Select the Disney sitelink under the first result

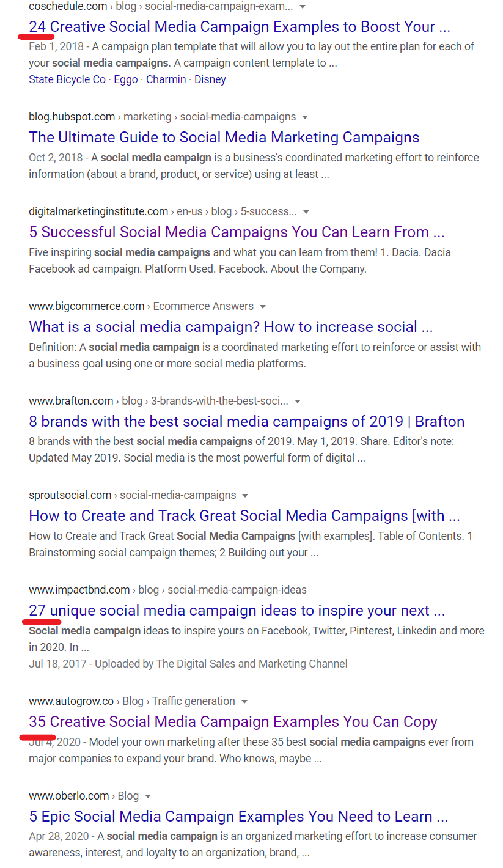pyautogui.click(x=210, y=79)
